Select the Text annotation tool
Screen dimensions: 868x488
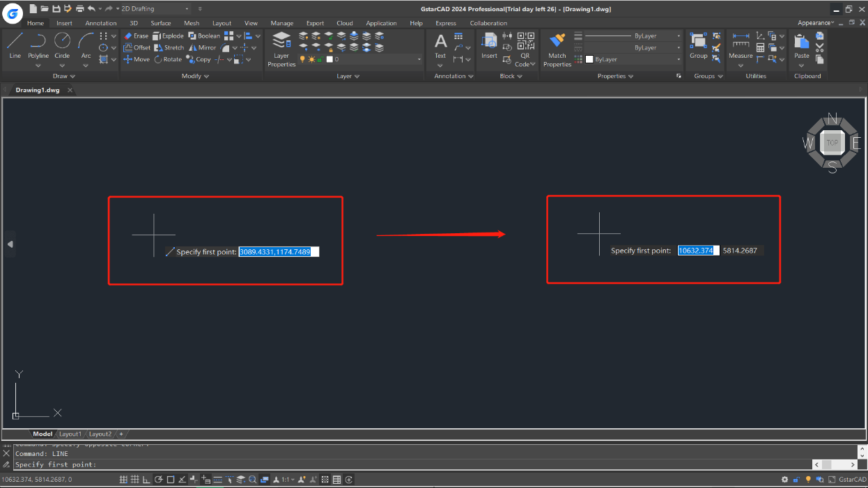point(440,46)
